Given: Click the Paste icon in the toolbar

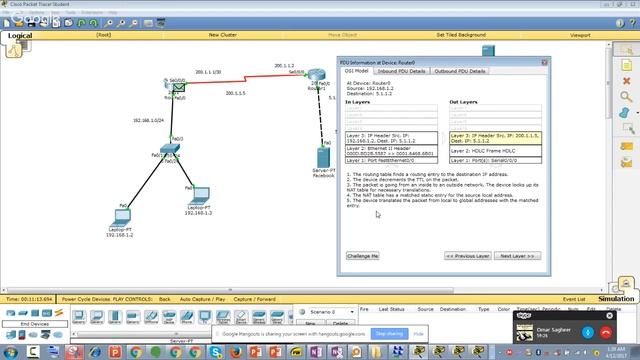Looking at the screenshot, I should pyautogui.click(x=69, y=23).
